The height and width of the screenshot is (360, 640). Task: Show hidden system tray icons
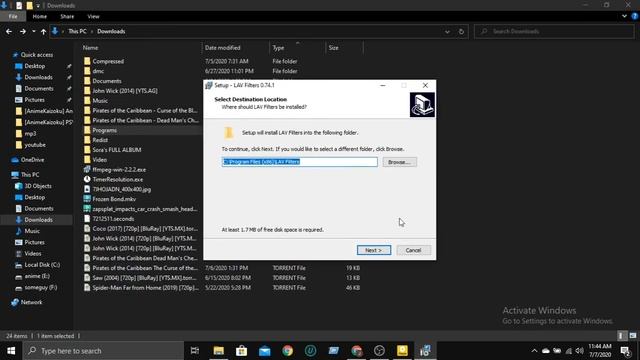click(x=534, y=351)
